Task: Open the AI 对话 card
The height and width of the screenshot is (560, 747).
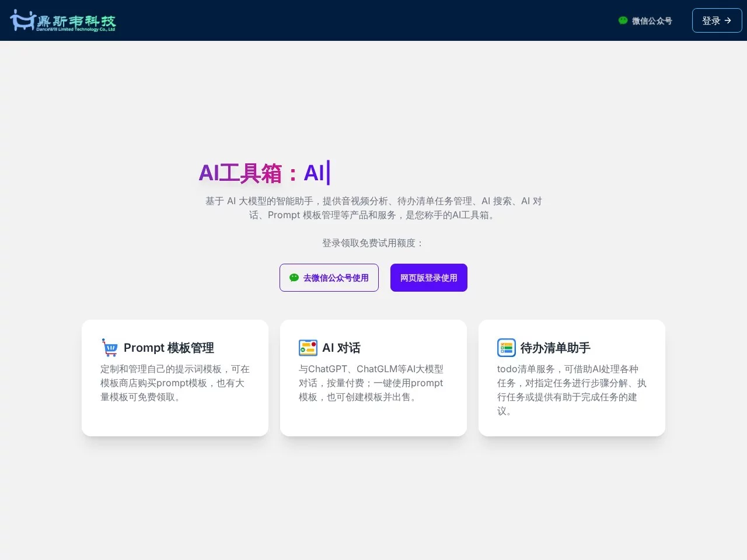Action: 373,377
